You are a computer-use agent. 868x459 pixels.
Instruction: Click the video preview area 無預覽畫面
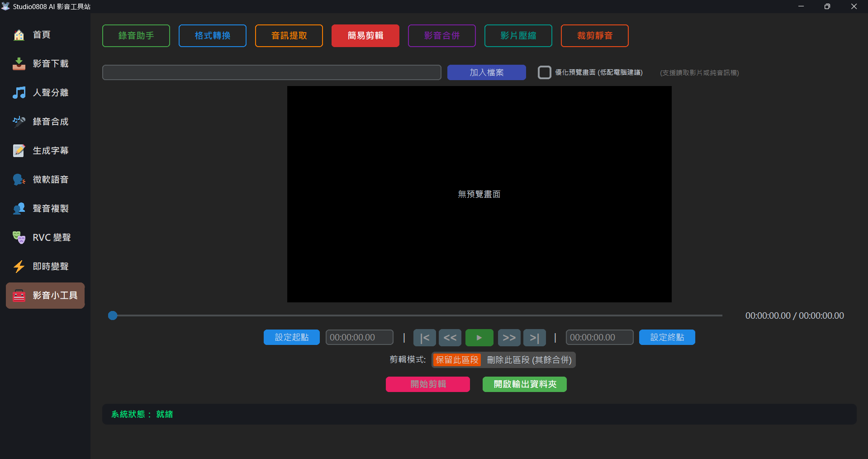point(479,194)
